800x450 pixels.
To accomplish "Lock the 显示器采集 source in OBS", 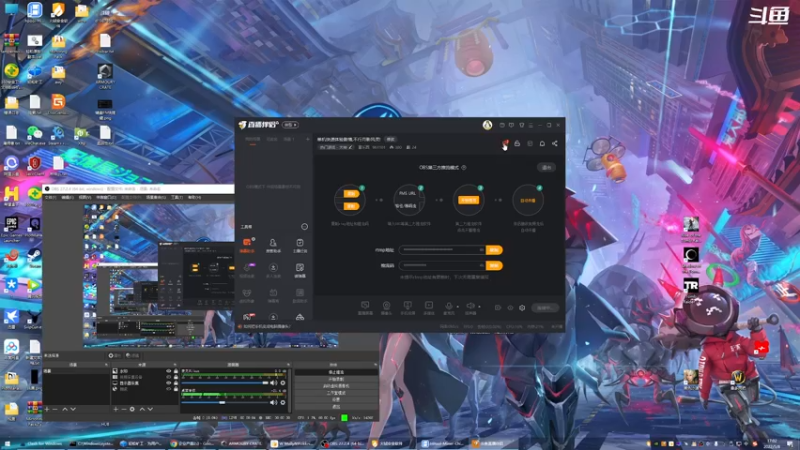I will click(x=176, y=383).
